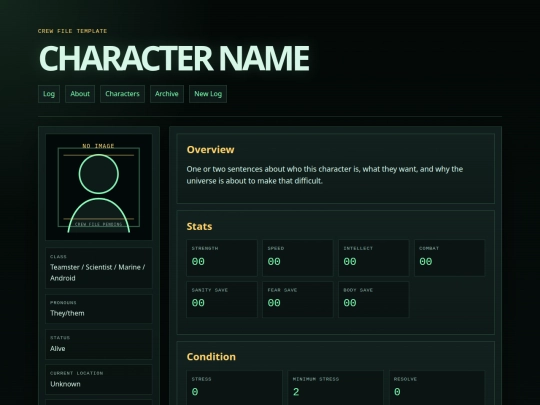The image size is (540, 405).
Task: Visit the Archive link
Action: [x=167, y=94]
